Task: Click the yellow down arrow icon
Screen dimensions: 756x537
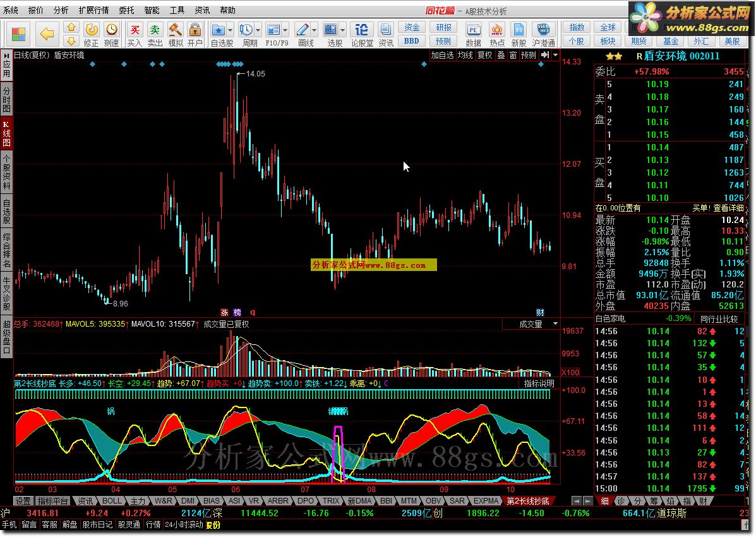Action: point(71,41)
